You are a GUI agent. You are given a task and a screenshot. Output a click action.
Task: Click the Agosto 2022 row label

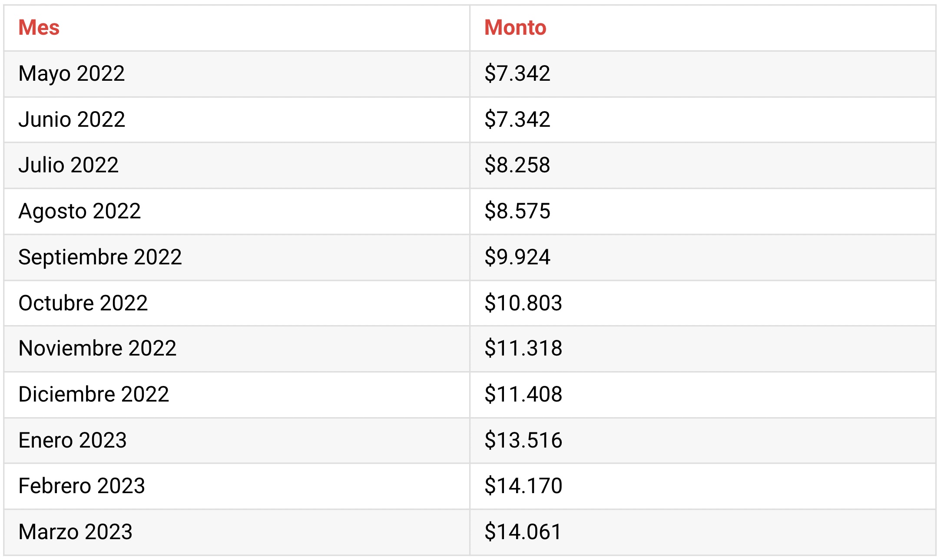(80, 212)
